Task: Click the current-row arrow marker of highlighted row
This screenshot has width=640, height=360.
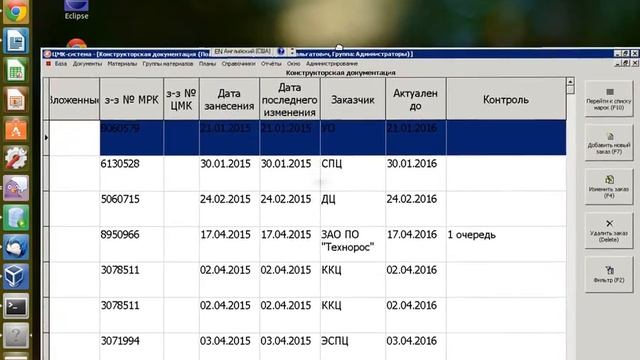Action: pyautogui.click(x=46, y=138)
